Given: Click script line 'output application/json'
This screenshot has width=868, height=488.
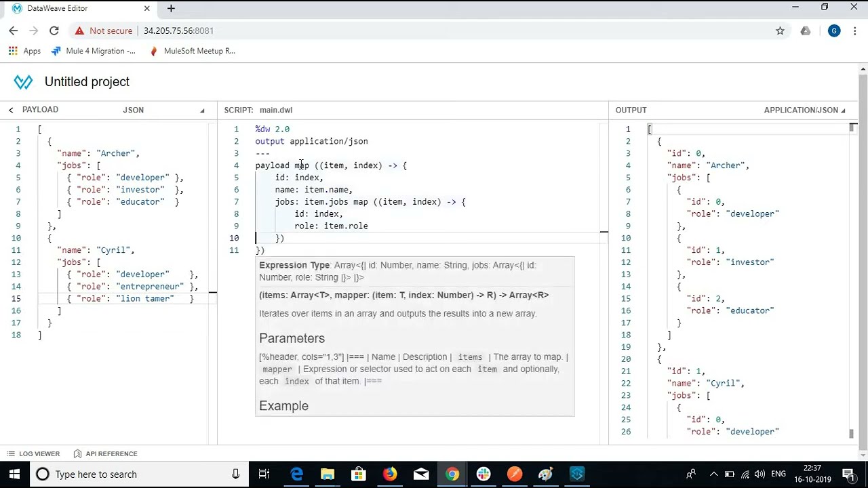Looking at the screenshot, I should 311,142.
